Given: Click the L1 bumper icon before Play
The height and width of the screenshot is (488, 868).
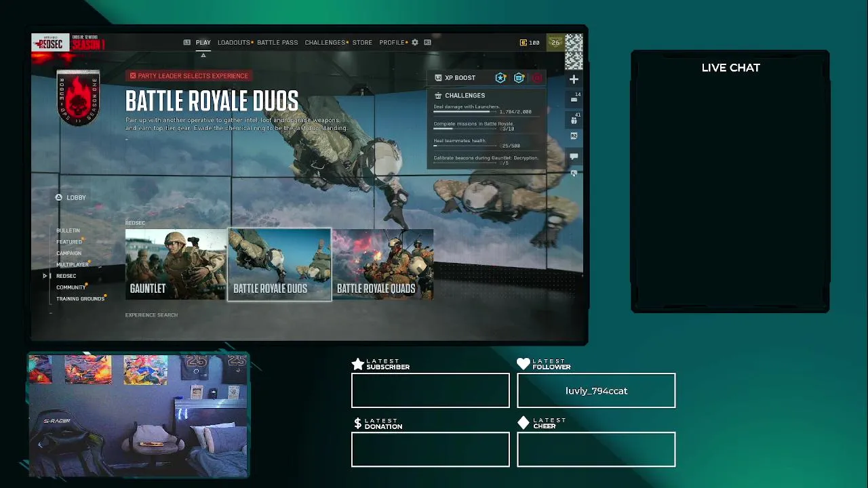Looking at the screenshot, I should [186, 42].
